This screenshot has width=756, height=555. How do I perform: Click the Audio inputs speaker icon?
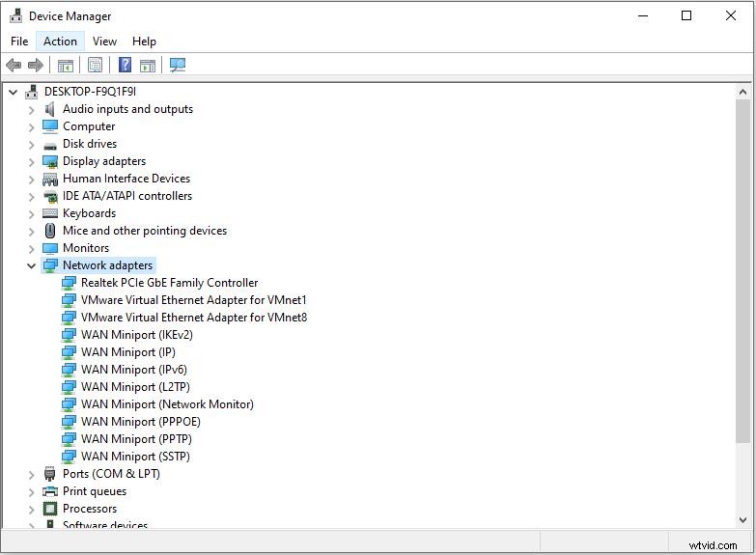(49, 109)
